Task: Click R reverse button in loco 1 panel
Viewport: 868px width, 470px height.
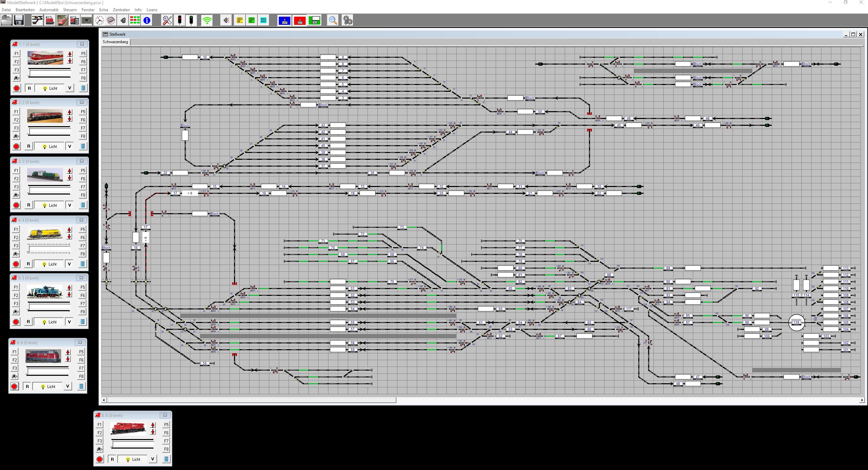Action: (29, 88)
